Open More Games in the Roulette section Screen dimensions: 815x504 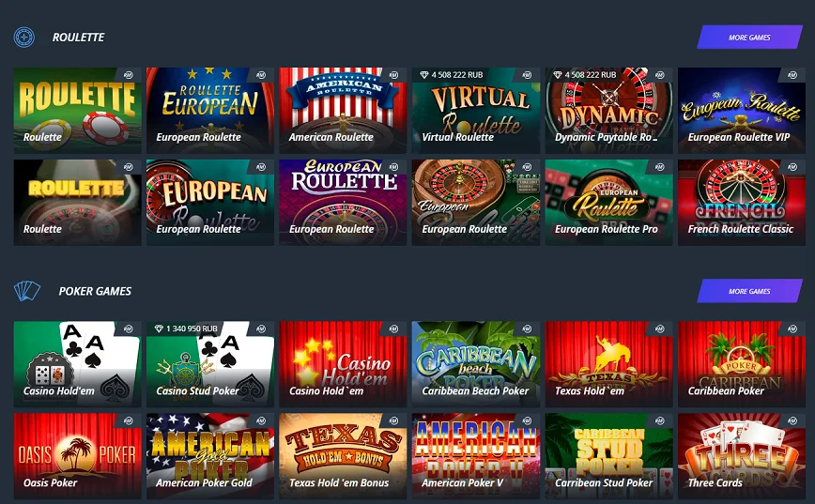(x=749, y=38)
